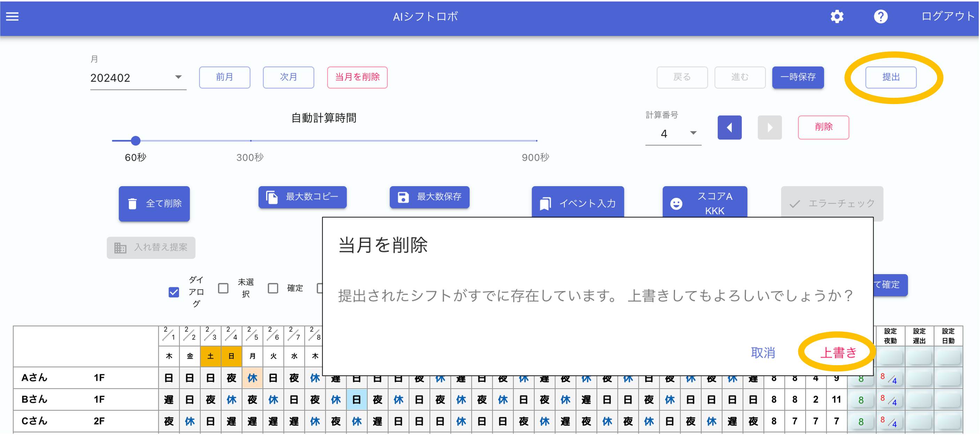The height and width of the screenshot is (435, 980).
Task: Open the 計算番号 dropdown showing 4
Action: coord(673,134)
